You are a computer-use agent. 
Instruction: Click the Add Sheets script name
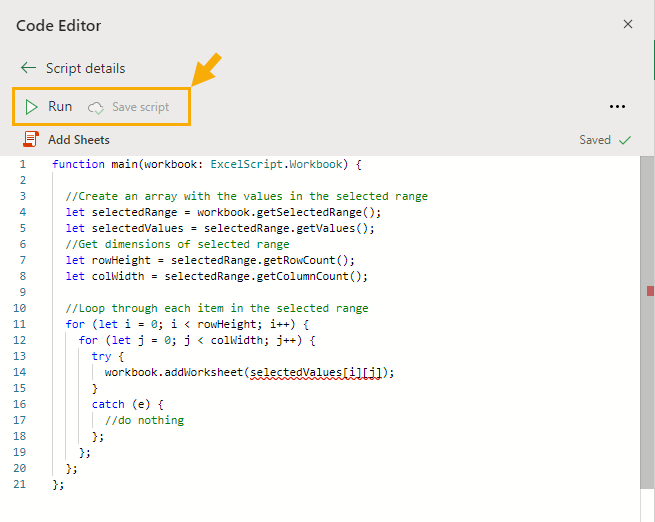point(79,140)
